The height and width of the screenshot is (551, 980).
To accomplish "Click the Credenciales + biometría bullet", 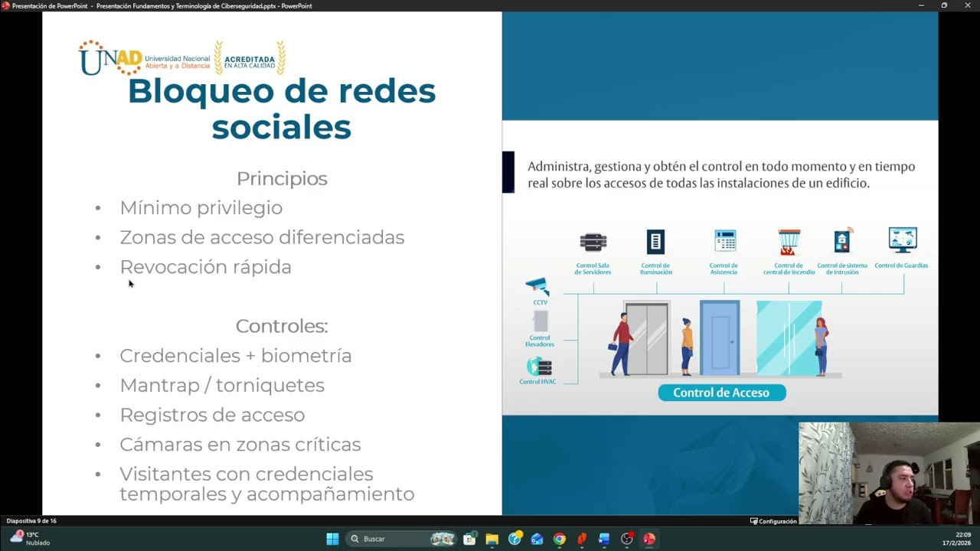I will coord(236,356).
